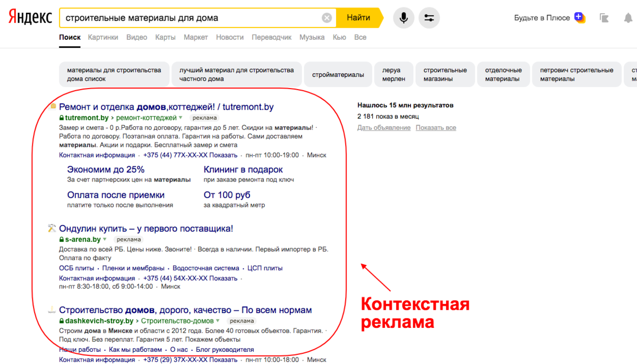Open the Пленки и мембраны sitelink
Screen dimensions: 637x364
click(133, 268)
